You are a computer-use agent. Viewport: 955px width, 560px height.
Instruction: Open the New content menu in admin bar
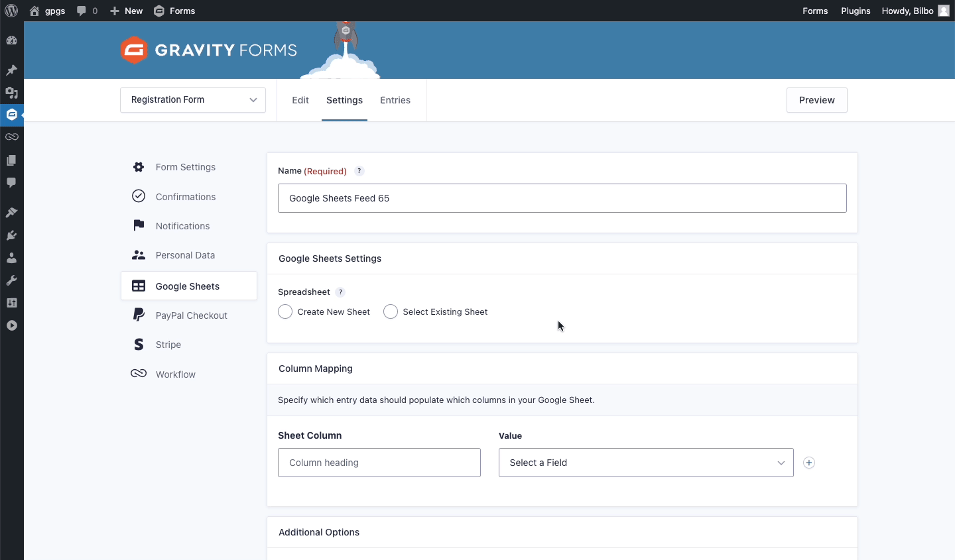126,11
